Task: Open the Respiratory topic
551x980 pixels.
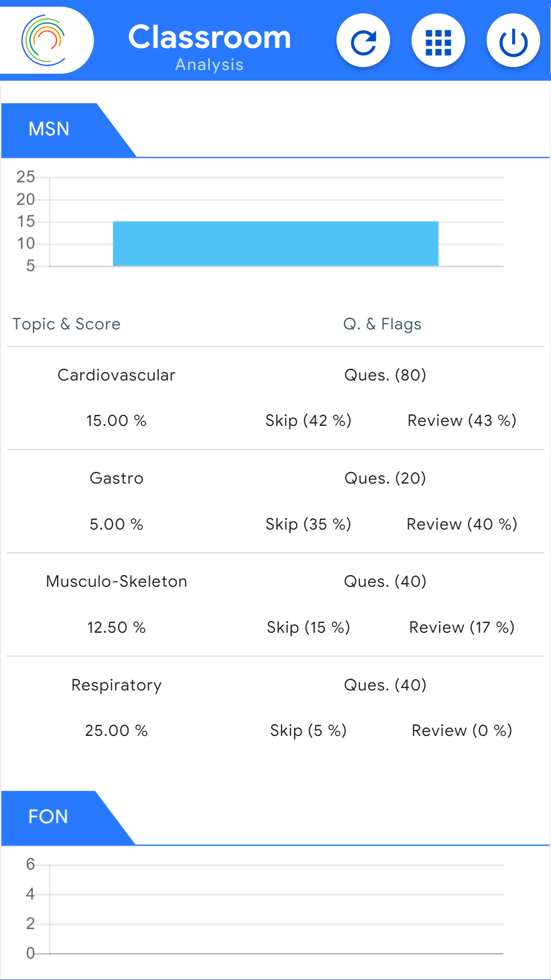Action: pos(116,685)
